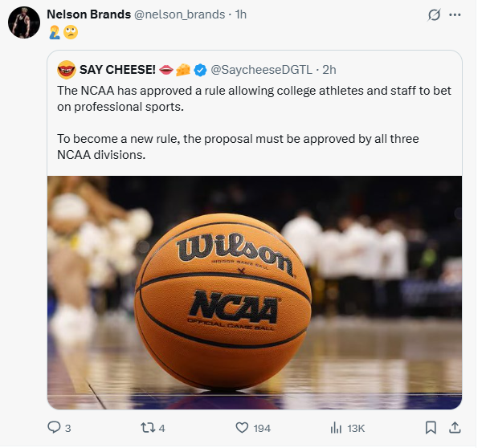Viewport: 486px width, 448px height.
Task: Repost using the retweet arrows icon
Action: click(146, 427)
